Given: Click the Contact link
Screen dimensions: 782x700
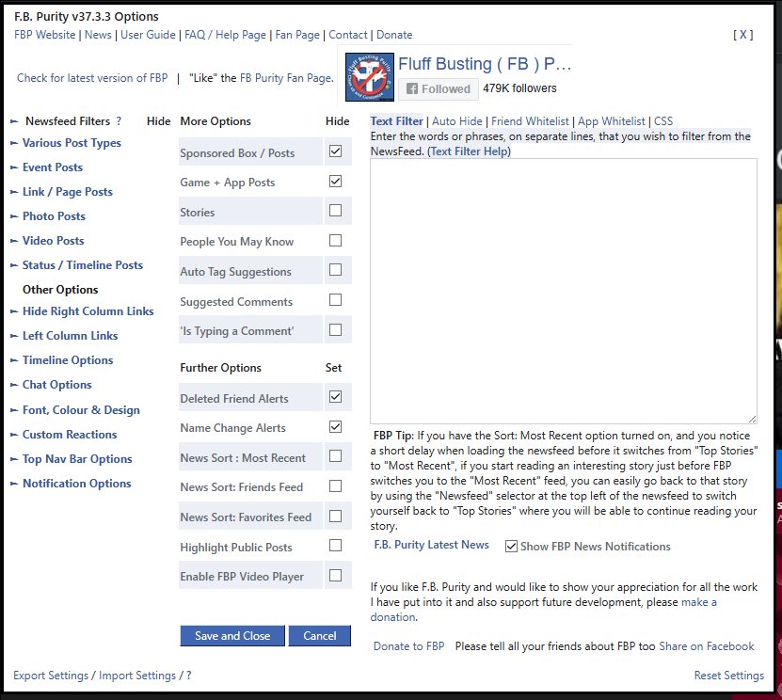Looking at the screenshot, I should 347,35.
